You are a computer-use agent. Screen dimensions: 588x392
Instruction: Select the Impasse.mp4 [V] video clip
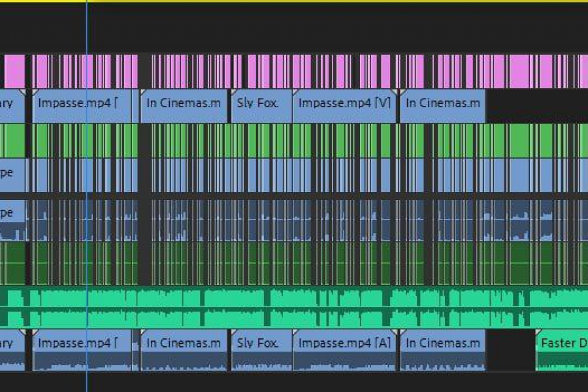pyautogui.click(x=344, y=106)
